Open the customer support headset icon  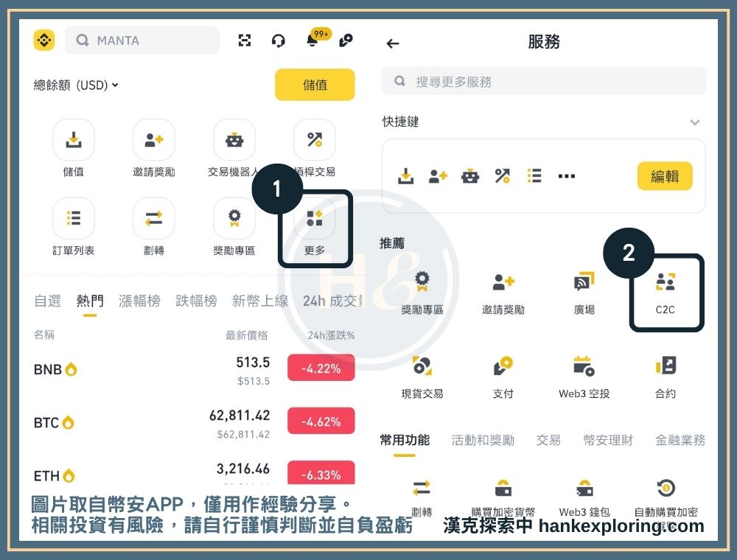[x=279, y=41]
